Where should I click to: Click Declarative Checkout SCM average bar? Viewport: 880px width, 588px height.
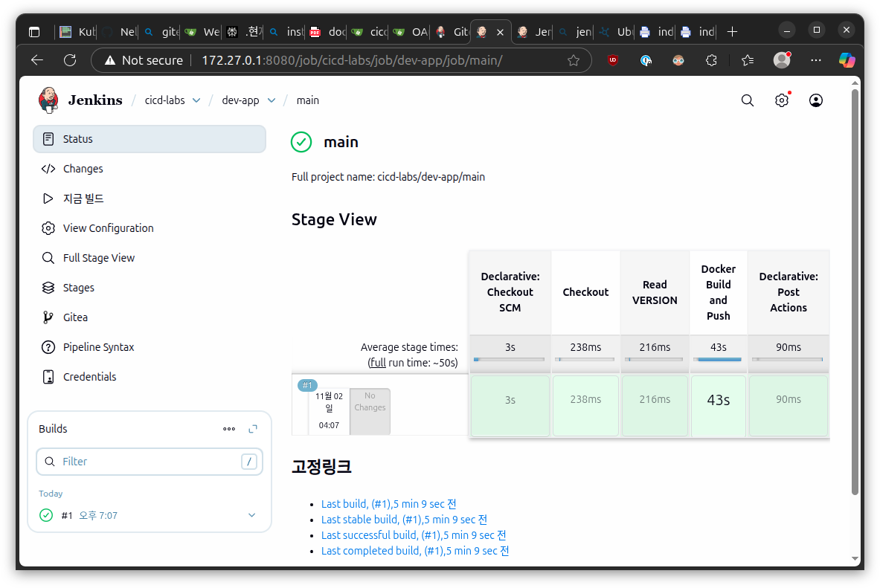point(509,359)
